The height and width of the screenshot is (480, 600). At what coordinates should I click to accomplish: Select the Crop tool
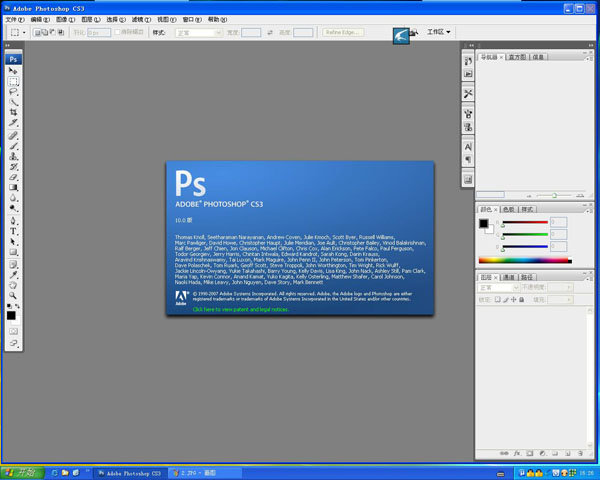click(x=14, y=113)
